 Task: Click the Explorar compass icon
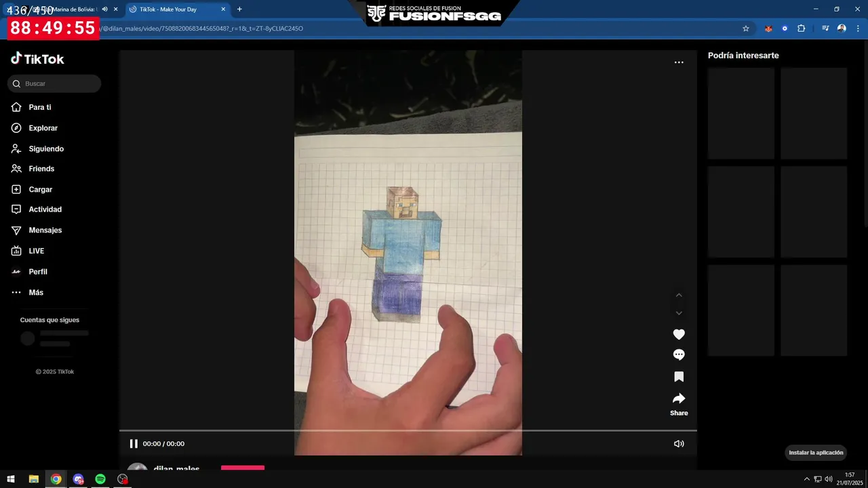coord(16,128)
